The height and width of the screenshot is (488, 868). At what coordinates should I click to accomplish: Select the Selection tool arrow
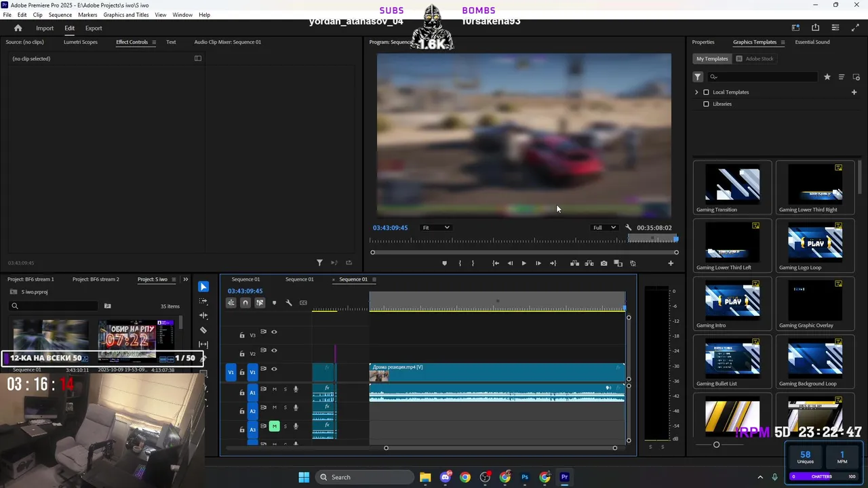point(203,287)
